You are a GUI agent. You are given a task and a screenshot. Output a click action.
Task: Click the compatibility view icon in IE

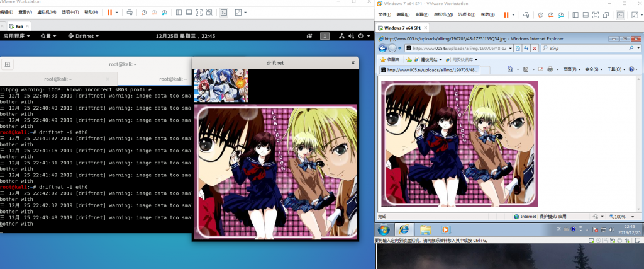[518, 48]
